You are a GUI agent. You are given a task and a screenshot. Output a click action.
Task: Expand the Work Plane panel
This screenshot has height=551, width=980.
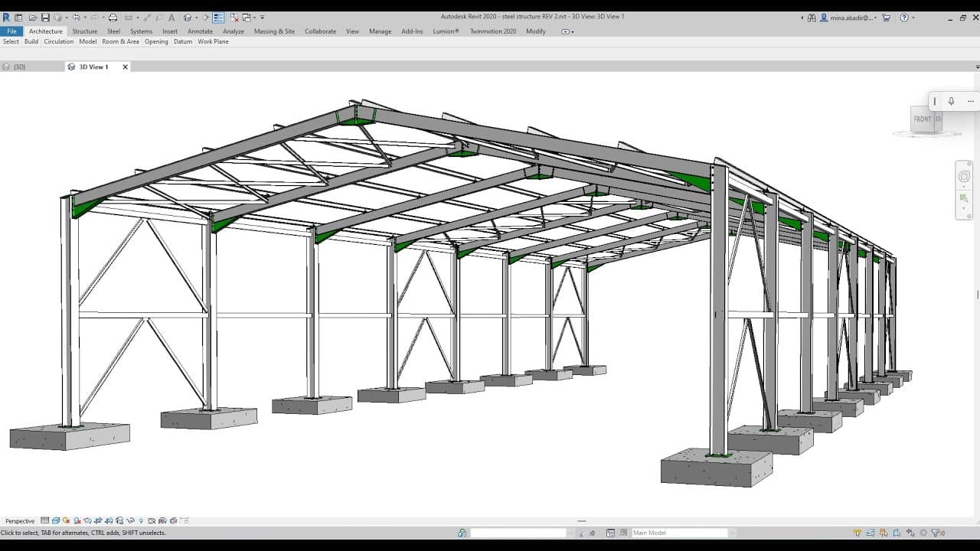tap(213, 41)
